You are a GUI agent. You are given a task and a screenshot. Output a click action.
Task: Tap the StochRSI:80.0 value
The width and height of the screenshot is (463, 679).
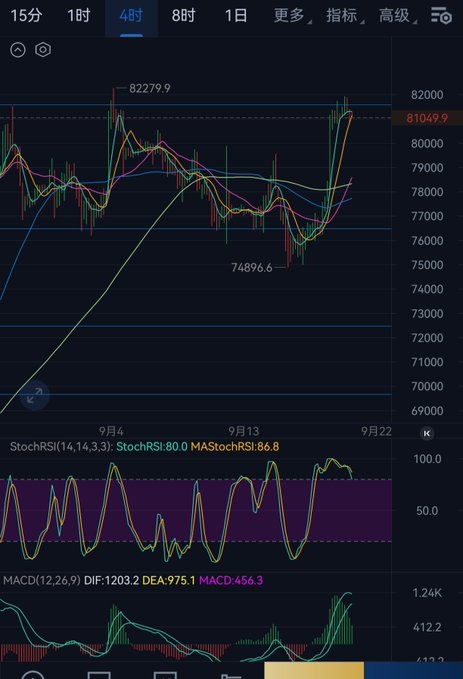click(152, 446)
